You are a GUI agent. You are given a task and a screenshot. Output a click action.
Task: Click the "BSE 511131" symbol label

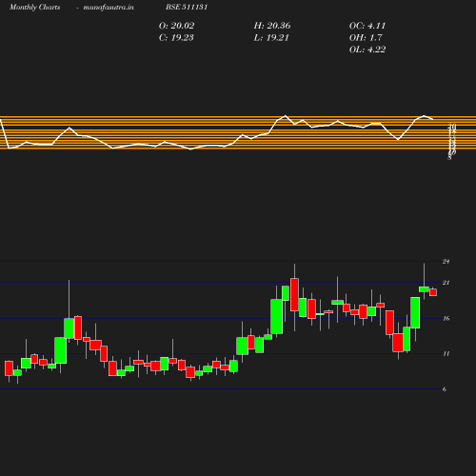pyautogui.click(x=187, y=7)
